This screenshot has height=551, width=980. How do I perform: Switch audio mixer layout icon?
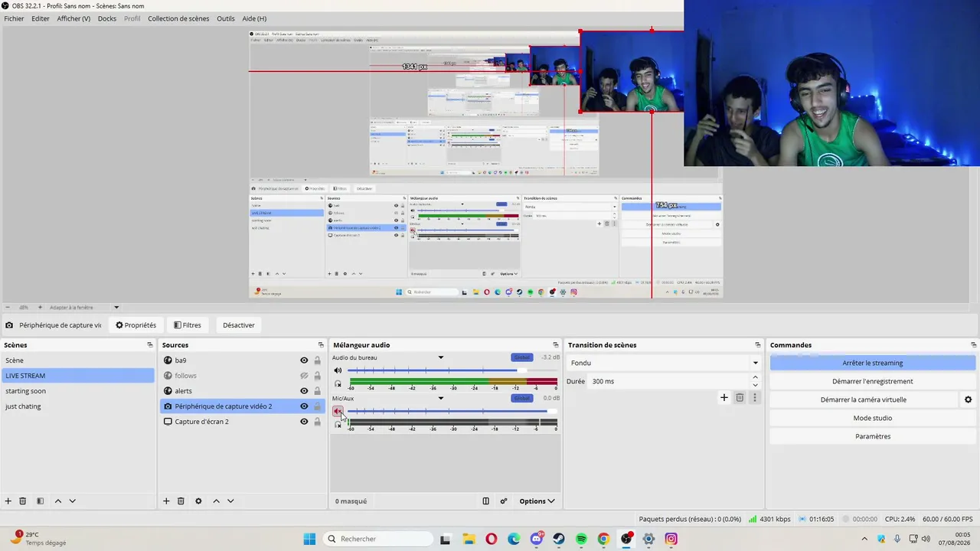coord(485,501)
